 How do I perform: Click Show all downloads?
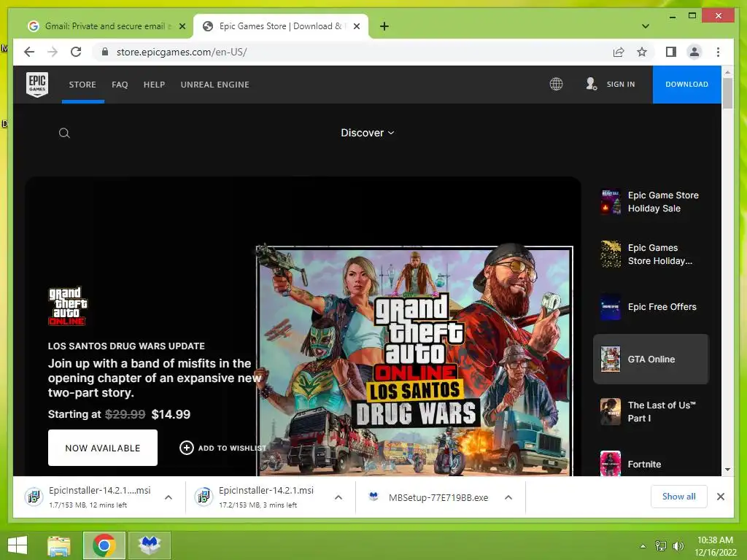click(678, 497)
